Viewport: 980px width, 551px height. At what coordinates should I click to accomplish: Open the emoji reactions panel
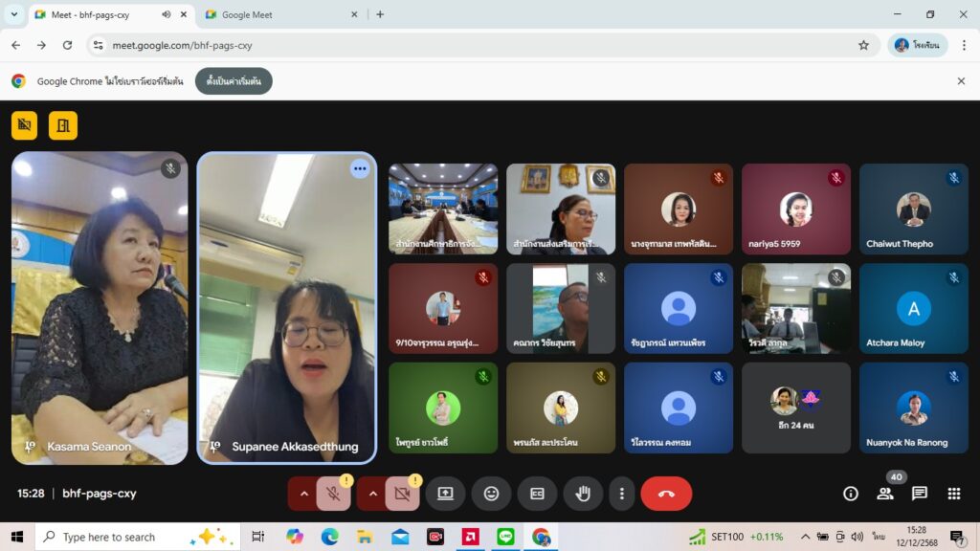tap(491, 494)
